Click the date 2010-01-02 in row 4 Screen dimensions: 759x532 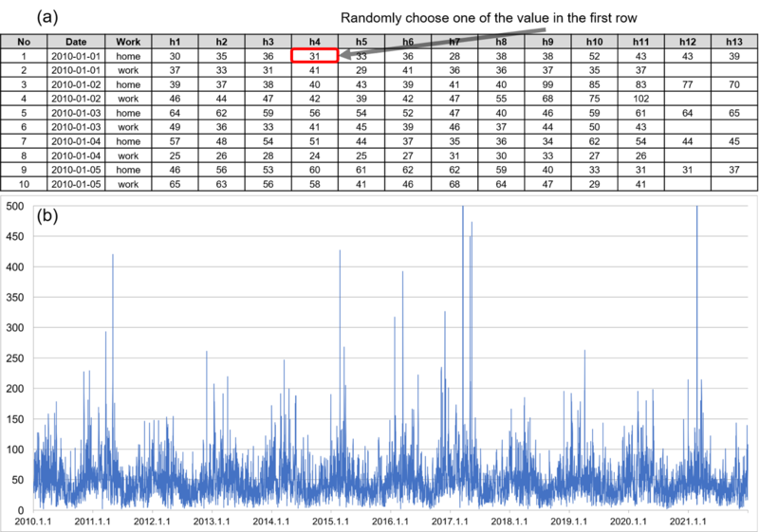(76, 99)
